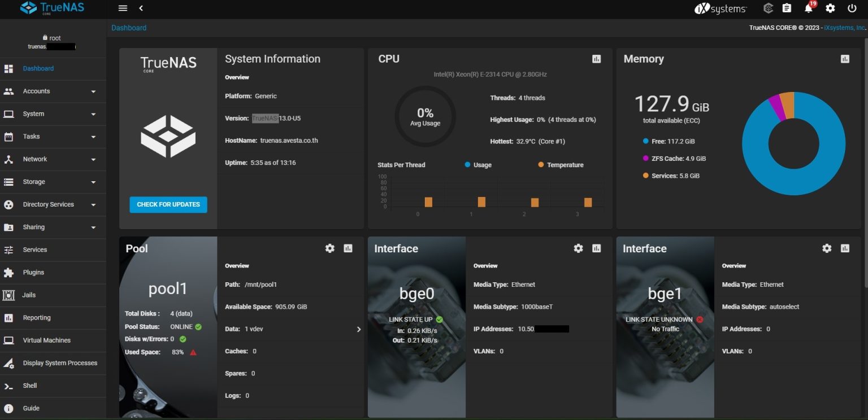The image size is (868, 420).
Task: Click the CHECK FOR UPDATES button
Action: [168, 204]
